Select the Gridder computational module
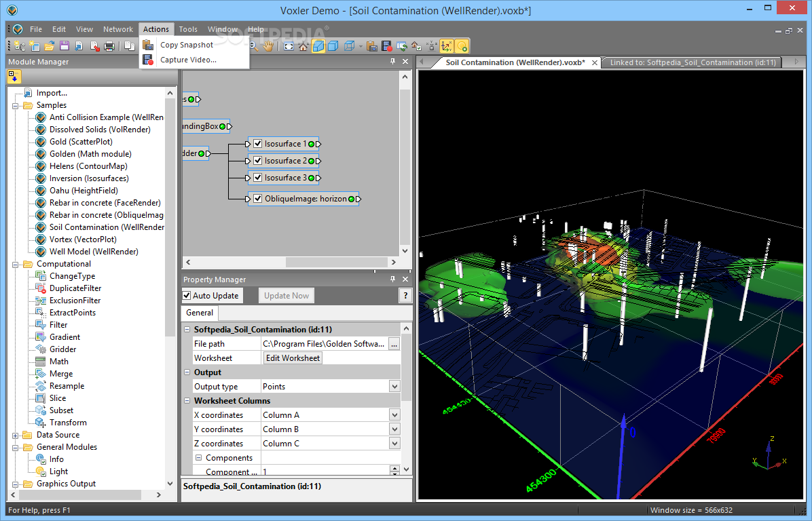This screenshot has width=812, height=521. coord(62,349)
